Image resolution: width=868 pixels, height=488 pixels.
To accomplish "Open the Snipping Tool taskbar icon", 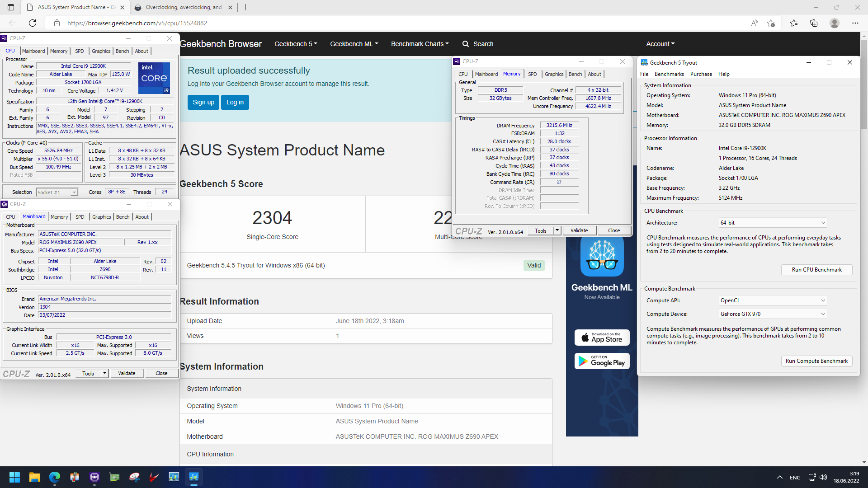I will 134,477.
